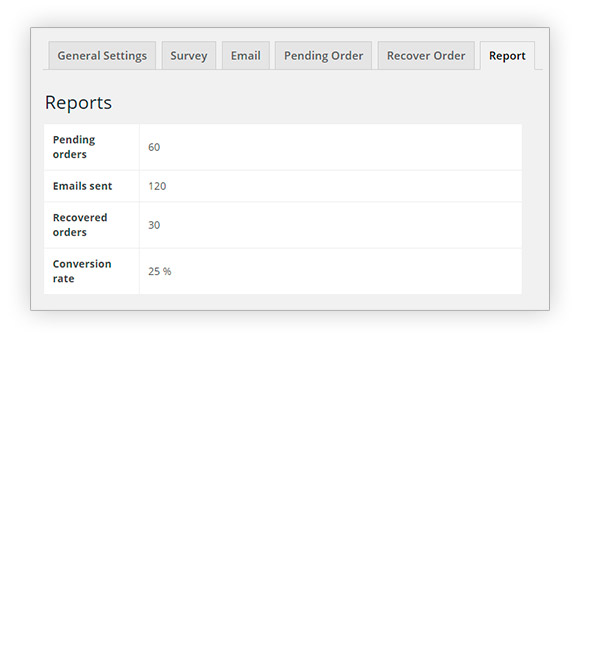Click the Conversion rate row label
Viewport: 600px width, 648px height.
click(82, 271)
